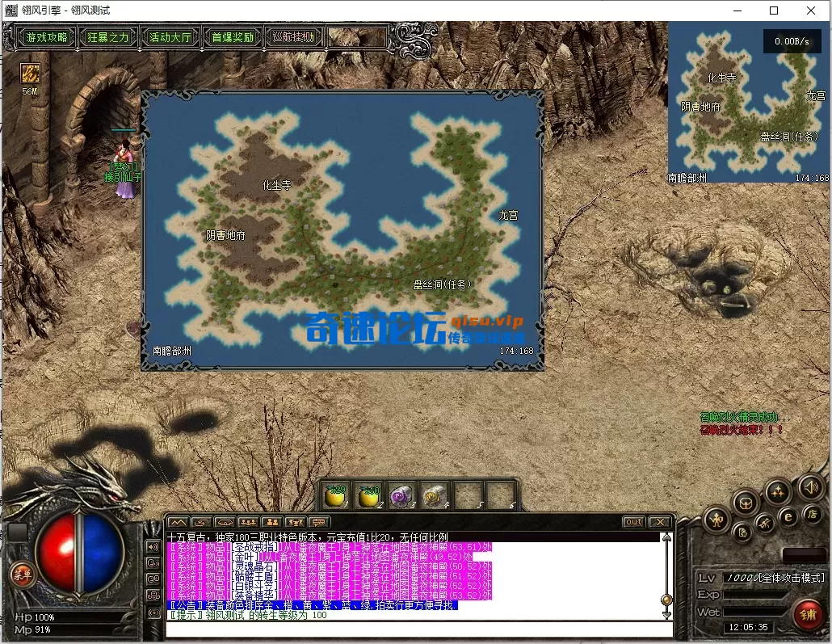This screenshot has height=644, width=832.
Task: Use the purple scroll in quick slot 3
Action: 401,496
